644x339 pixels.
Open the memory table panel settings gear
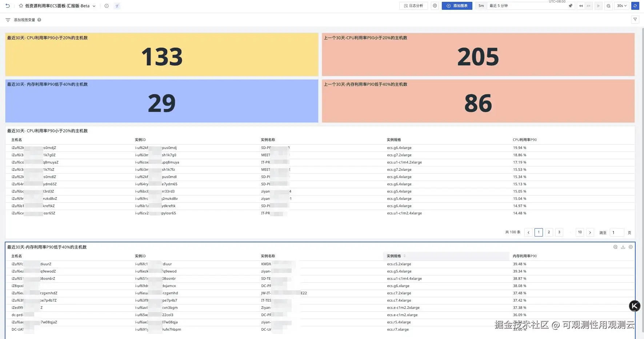click(x=631, y=247)
